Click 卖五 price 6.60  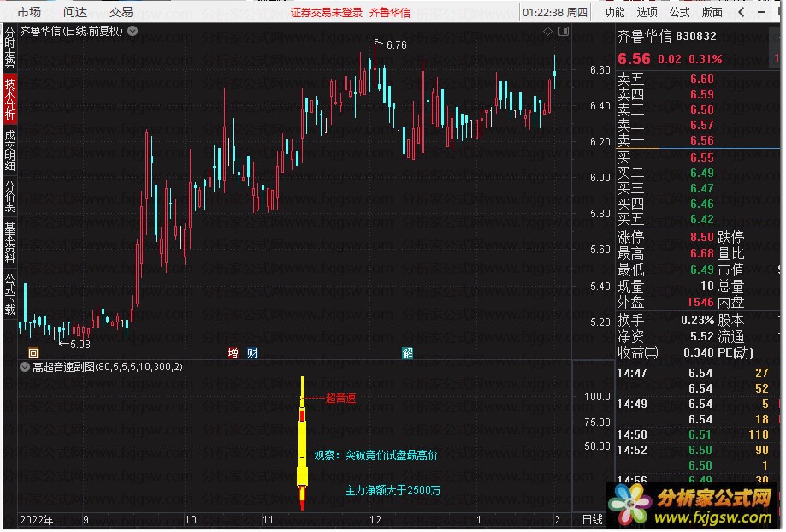[702, 80]
